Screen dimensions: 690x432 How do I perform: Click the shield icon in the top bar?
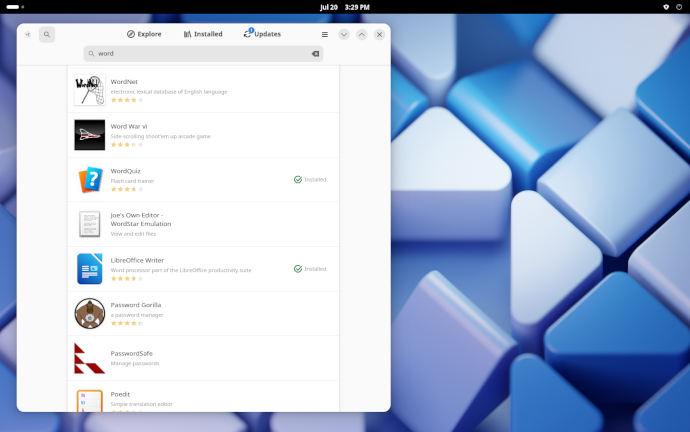coord(666,7)
